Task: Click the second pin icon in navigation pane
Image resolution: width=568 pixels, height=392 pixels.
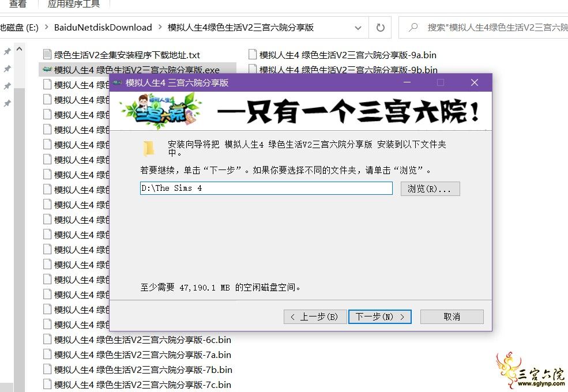Action: (7, 69)
